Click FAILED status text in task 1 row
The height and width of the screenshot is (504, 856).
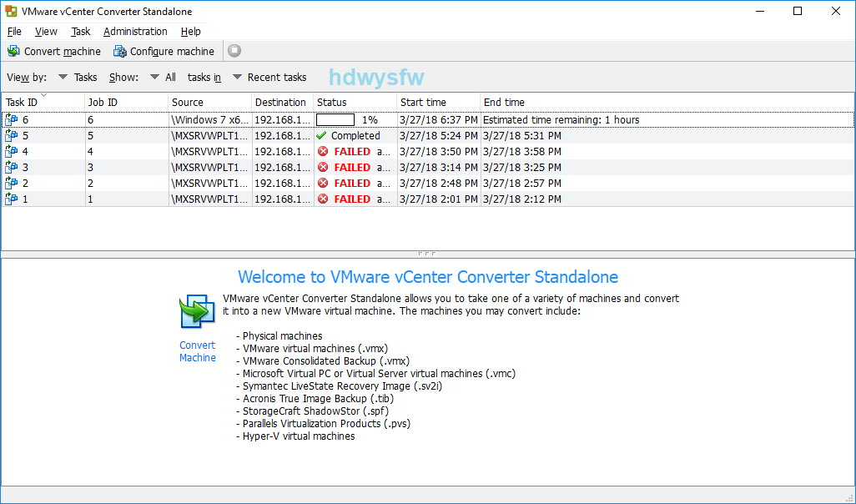click(352, 199)
